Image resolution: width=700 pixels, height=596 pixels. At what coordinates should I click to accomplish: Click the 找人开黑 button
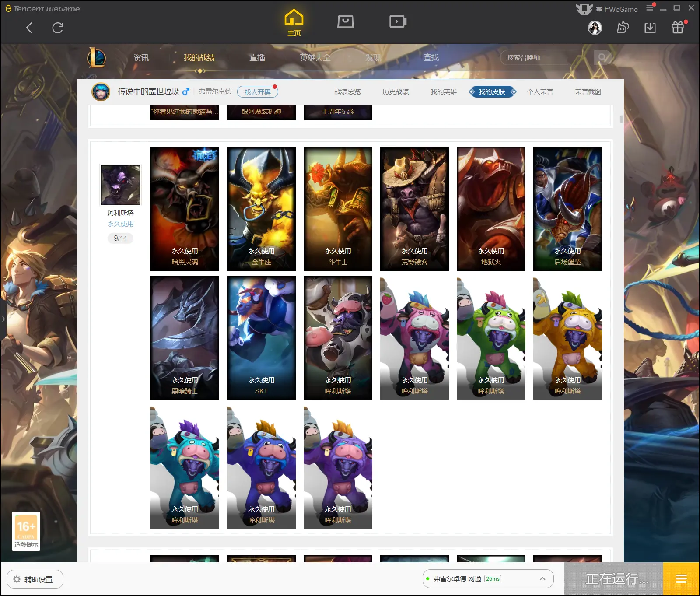click(258, 92)
